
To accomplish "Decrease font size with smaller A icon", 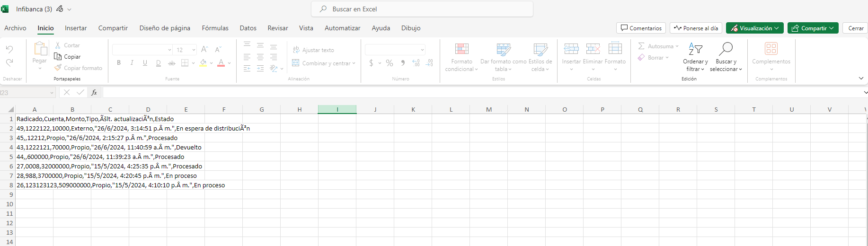I will click(218, 50).
